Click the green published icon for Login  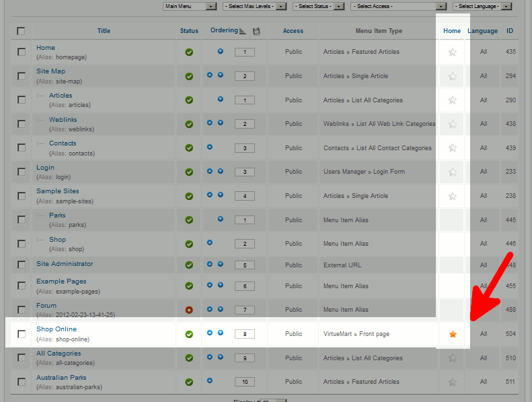point(189,172)
